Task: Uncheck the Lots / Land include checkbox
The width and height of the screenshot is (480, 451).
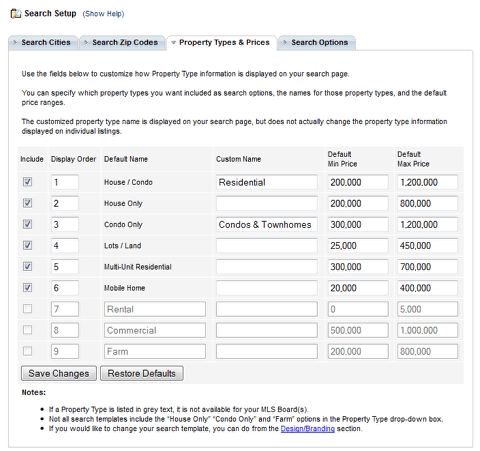Action: (x=27, y=245)
